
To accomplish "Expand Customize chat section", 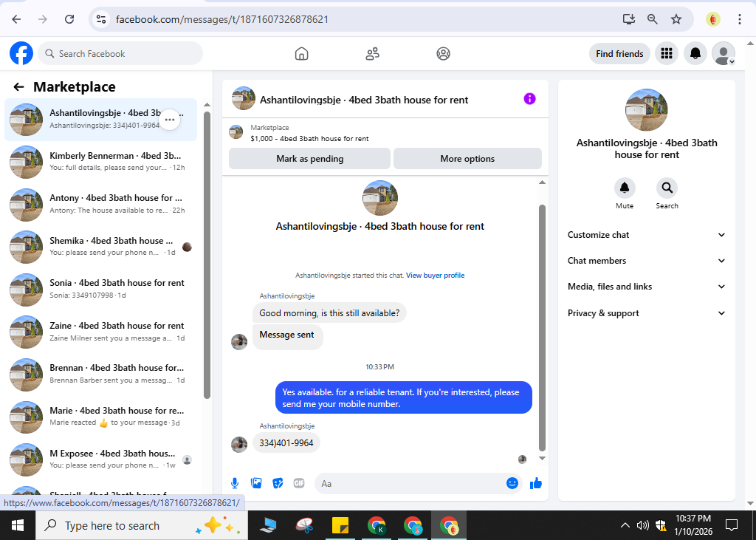I will 647,235.
